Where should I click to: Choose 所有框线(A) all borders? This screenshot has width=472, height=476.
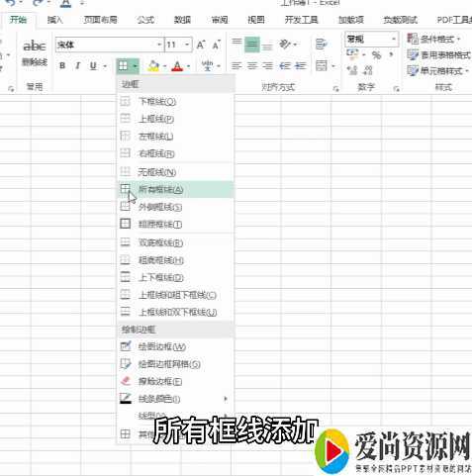point(175,189)
